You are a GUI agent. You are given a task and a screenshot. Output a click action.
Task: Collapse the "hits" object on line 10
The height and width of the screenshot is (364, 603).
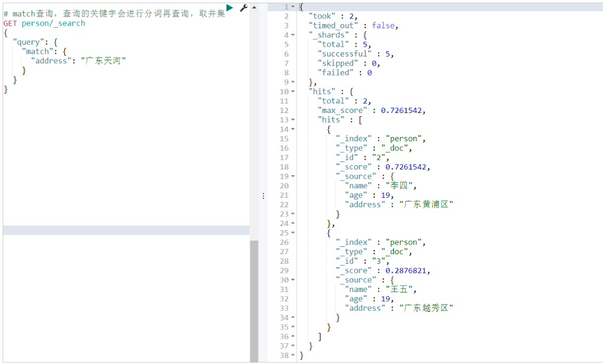293,92
